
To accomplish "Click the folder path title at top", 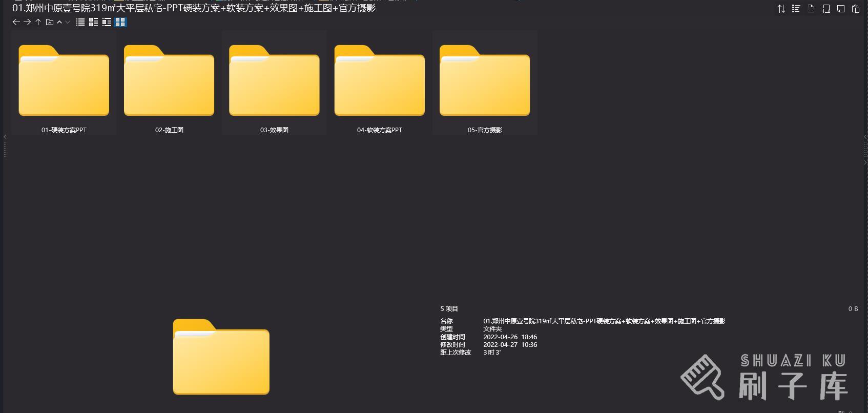I will click(194, 8).
